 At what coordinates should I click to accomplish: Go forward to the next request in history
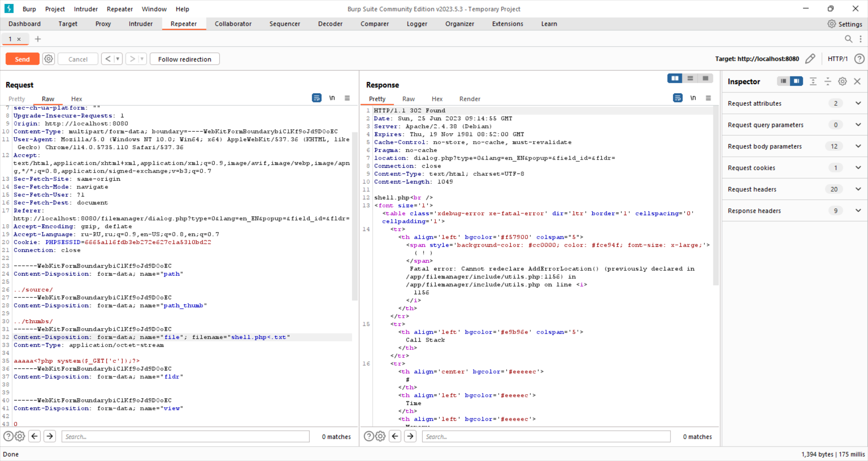(x=132, y=59)
